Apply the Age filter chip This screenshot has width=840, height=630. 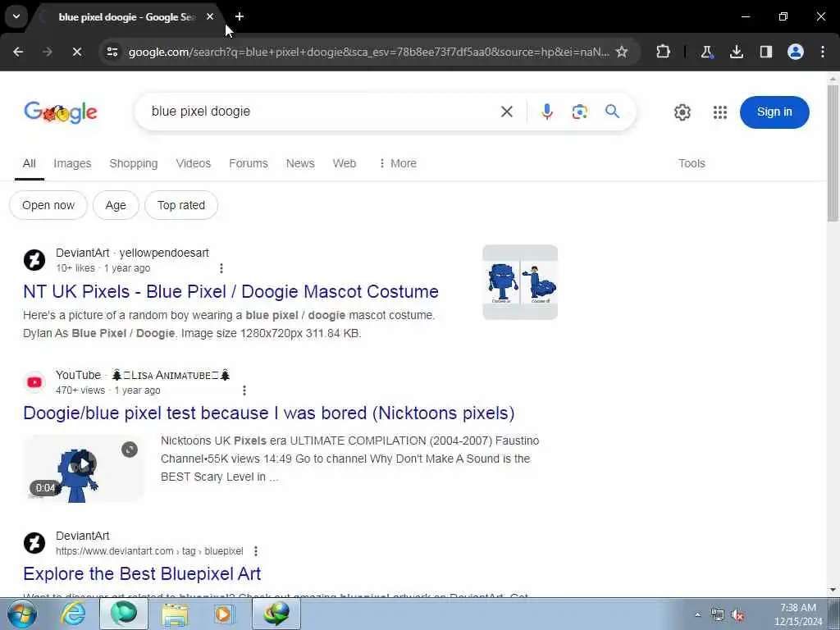pyautogui.click(x=116, y=205)
